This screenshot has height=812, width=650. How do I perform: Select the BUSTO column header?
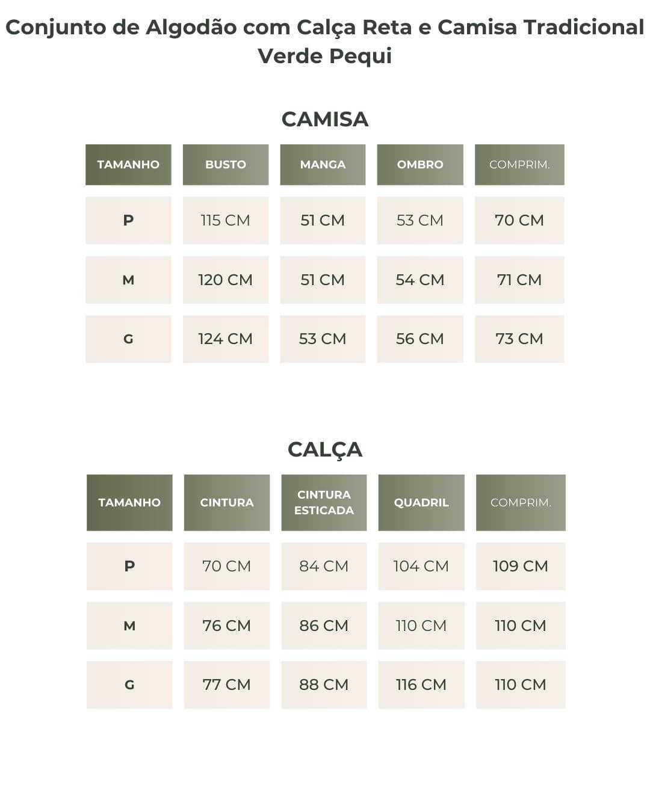click(x=226, y=164)
